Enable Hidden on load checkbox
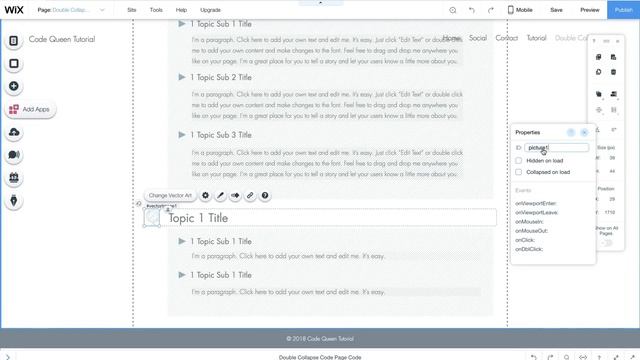Image resolution: width=640 pixels, height=360 pixels. coord(518,160)
